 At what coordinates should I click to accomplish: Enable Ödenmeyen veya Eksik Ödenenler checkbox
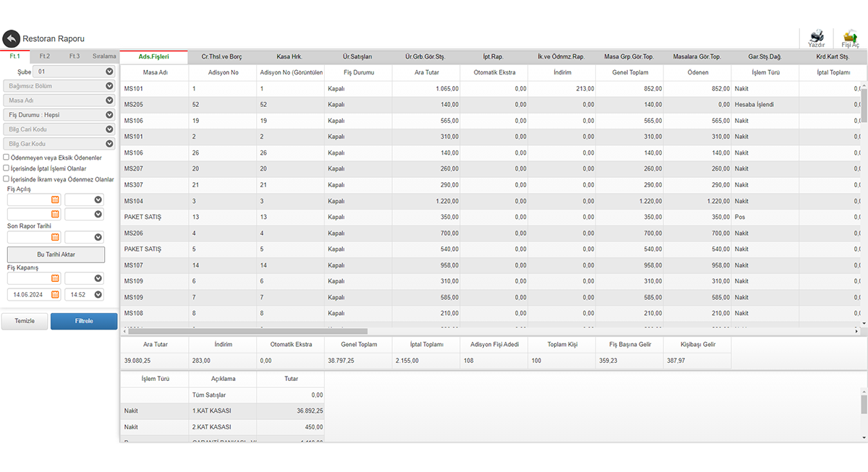point(7,157)
